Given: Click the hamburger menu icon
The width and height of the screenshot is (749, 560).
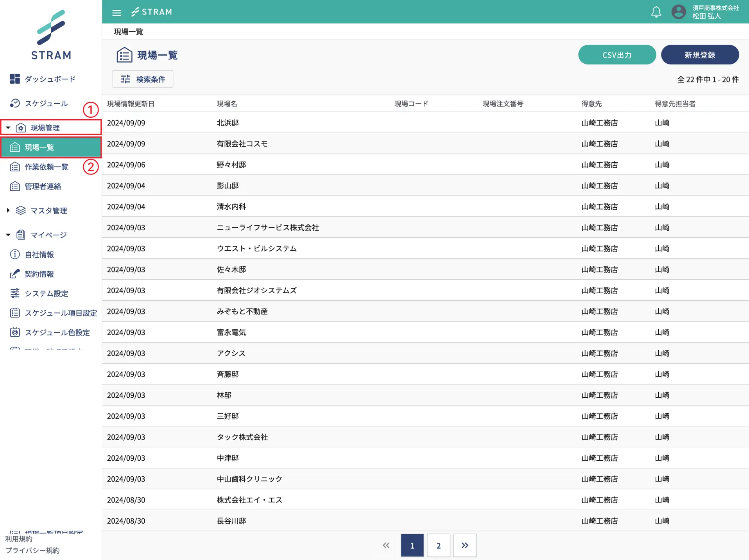Looking at the screenshot, I should (116, 13).
